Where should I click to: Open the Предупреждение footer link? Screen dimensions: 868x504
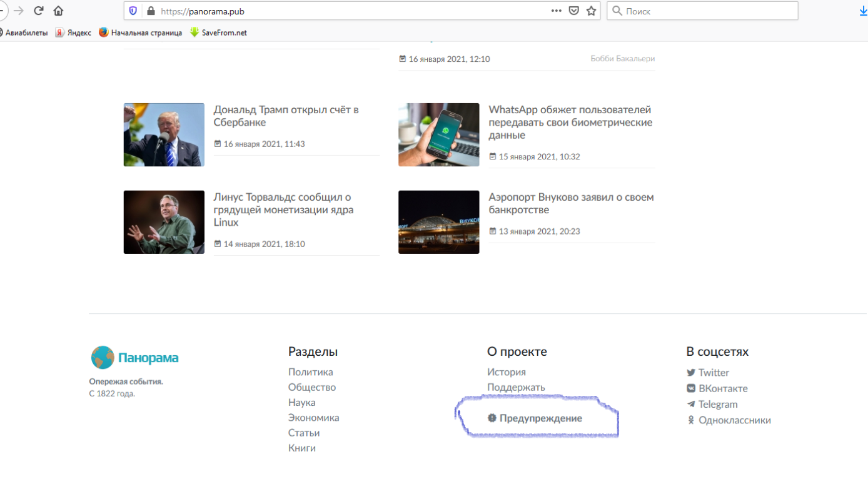click(540, 418)
